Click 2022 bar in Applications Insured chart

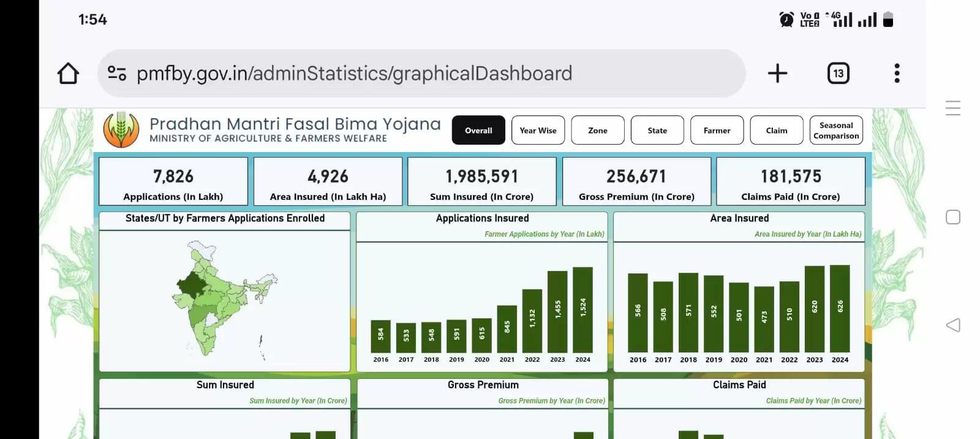click(x=532, y=321)
